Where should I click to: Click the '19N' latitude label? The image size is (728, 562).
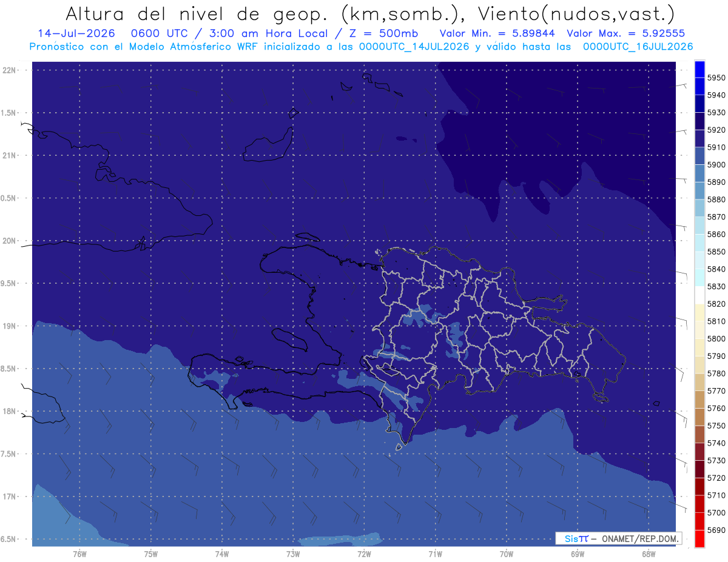click(10, 326)
